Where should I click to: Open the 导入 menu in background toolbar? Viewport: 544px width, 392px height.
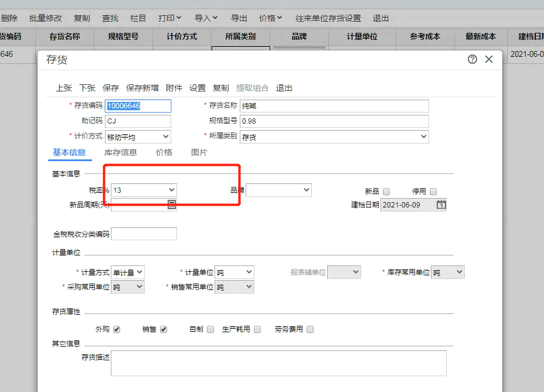(206, 18)
